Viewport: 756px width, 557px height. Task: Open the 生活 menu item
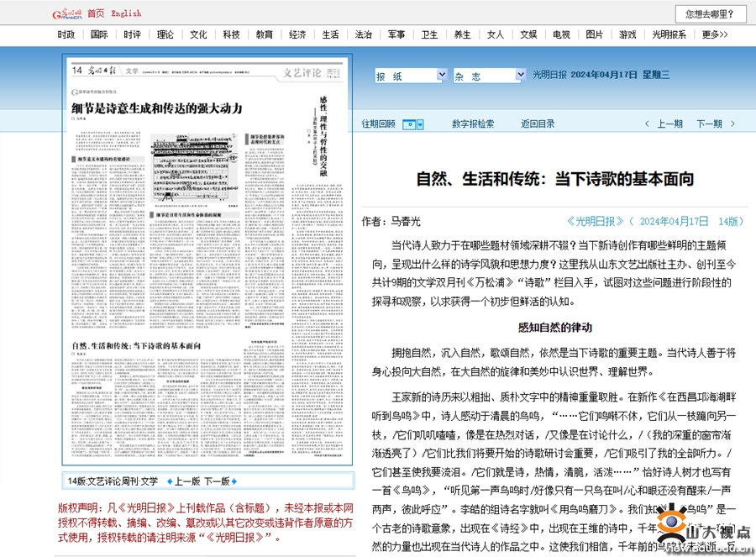[x=330, y=34]
